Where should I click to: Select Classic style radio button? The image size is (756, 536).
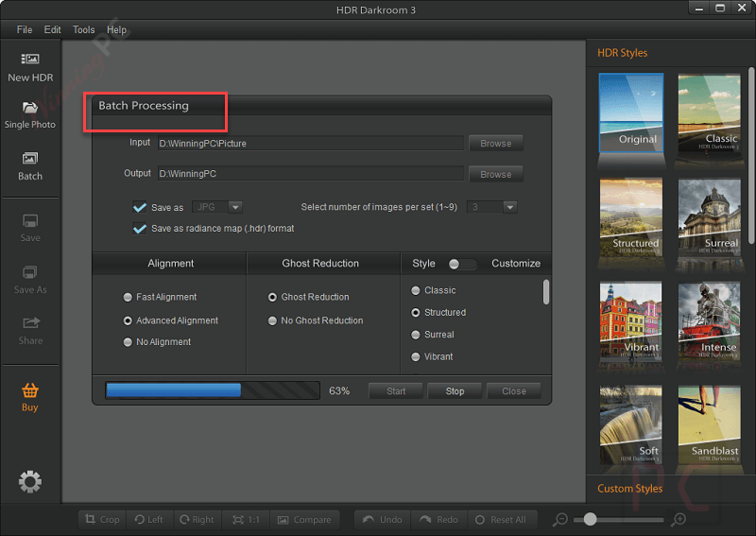[416, 290]
